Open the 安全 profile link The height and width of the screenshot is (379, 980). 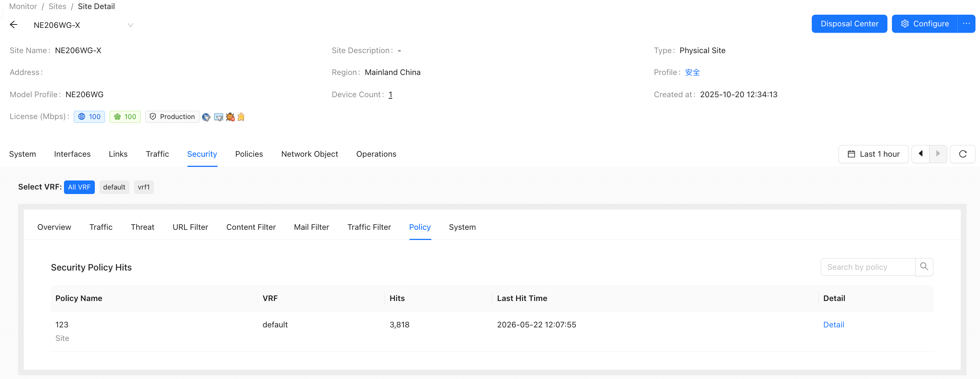(x=692, y=72)
